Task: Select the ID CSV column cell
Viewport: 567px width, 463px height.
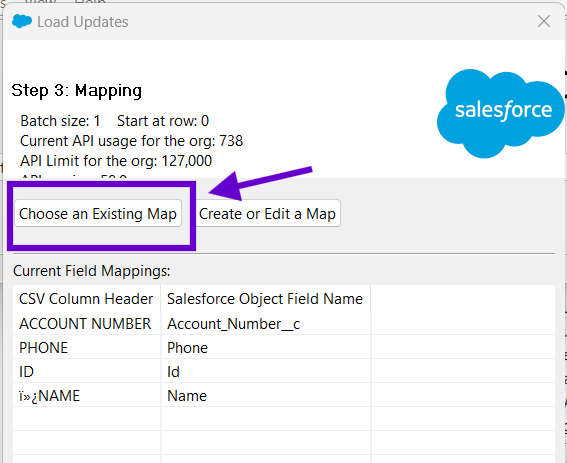Action: (86, 371)
